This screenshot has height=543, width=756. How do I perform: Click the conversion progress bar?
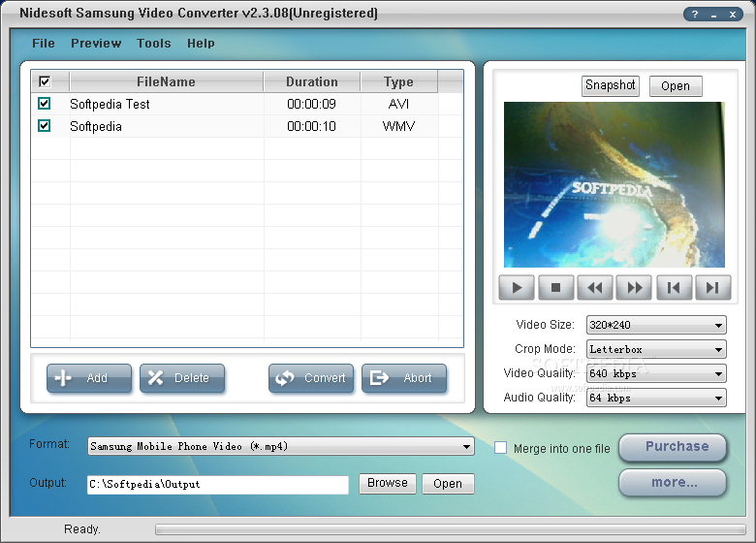pos(451,529)
